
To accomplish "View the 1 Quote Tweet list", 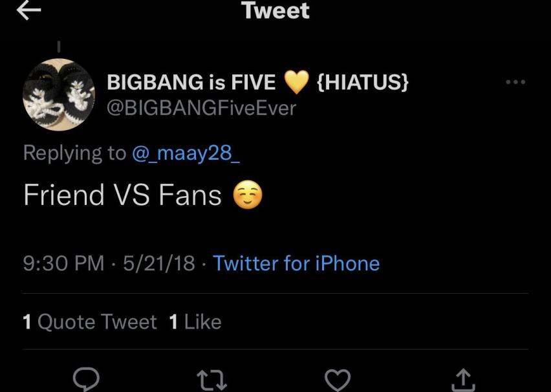I will [x=90, y=322].
